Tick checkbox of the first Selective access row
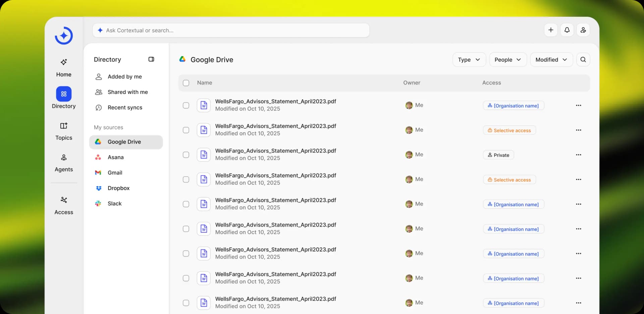The width and height of the screenshot is (644, 314). (x=186, y=130)
